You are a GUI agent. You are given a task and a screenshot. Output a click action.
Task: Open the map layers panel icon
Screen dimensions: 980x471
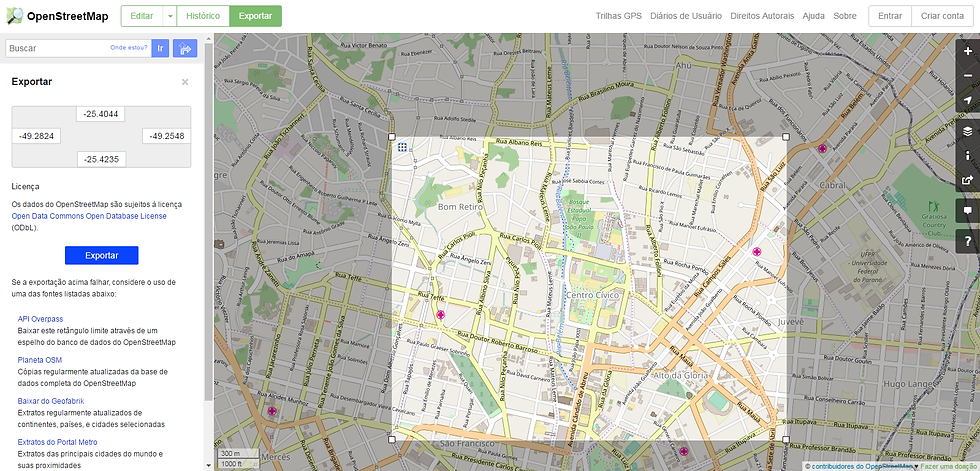click(x=968, y=131)
